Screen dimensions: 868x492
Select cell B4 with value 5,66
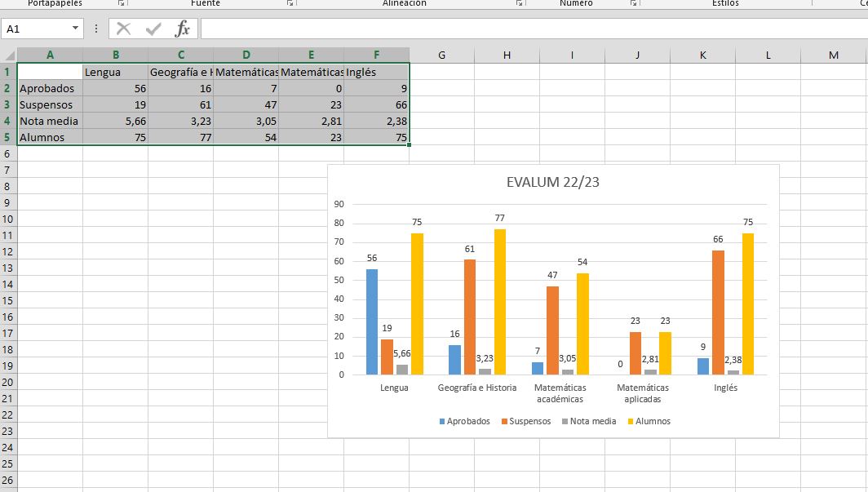(x=115, y=121)
